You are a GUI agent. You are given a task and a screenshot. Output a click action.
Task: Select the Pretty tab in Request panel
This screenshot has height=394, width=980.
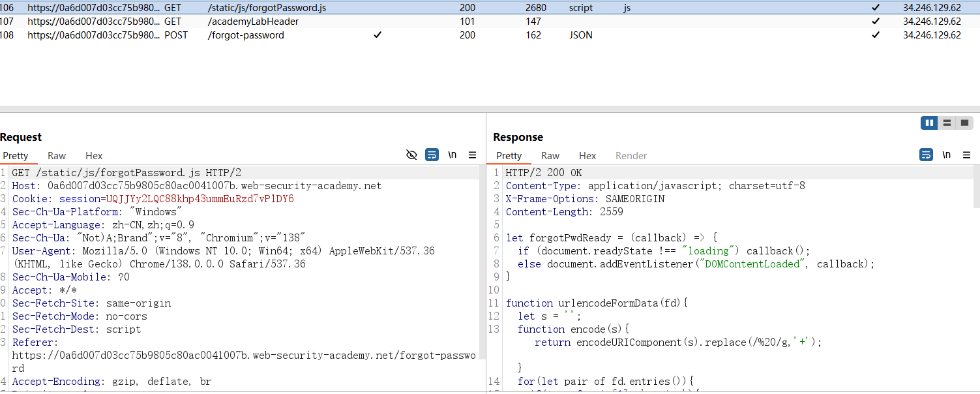[x=16, y=156]
